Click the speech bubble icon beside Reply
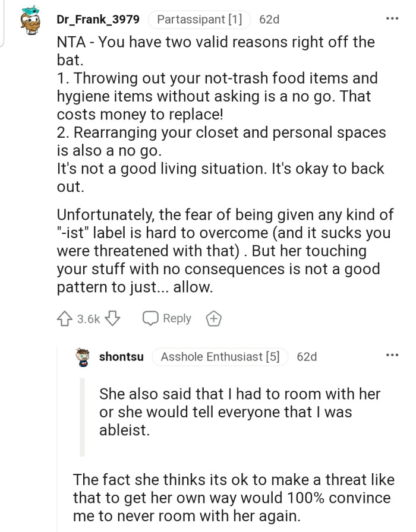416x532 pixels. pos(151,319)
